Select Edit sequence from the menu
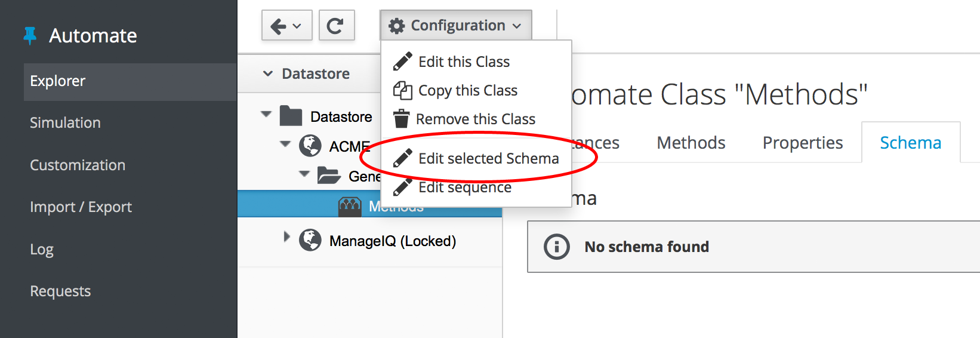980x338 pixels. coord(464,188)
